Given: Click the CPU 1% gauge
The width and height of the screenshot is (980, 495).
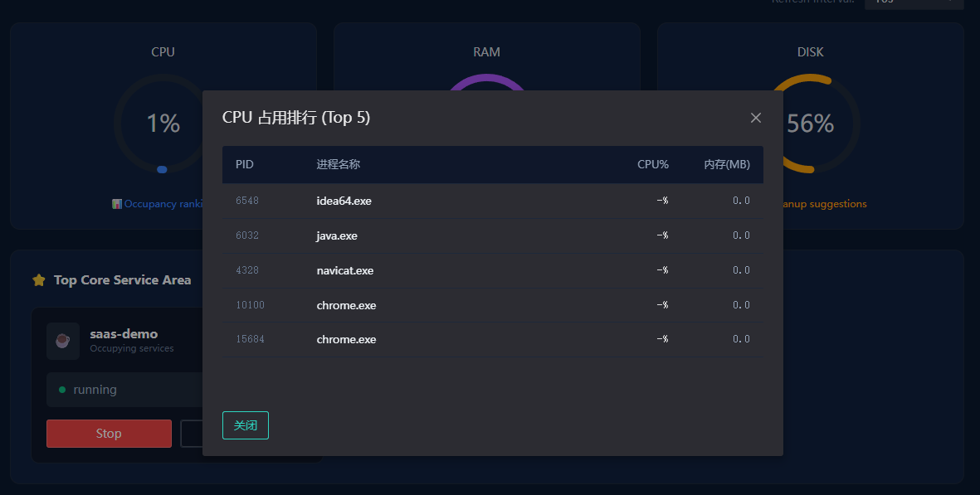Looking at the screenshot, I should pyautogui.click(x=163, y=124).
